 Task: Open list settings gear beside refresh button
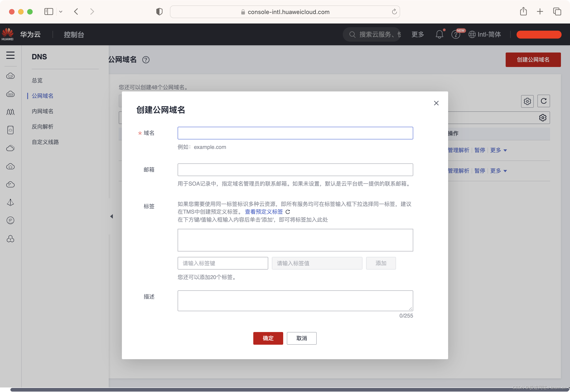click(x=527, y=101)
